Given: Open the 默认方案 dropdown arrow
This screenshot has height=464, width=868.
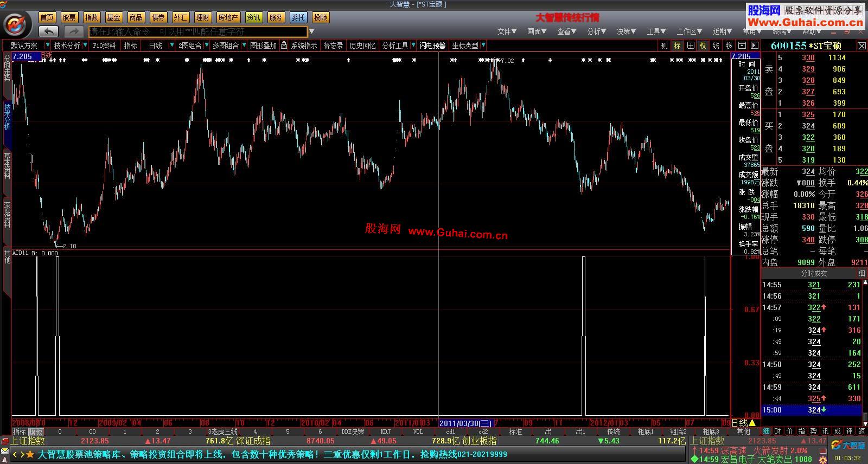Looking at the screenshot, I should [x=48, y=46].
